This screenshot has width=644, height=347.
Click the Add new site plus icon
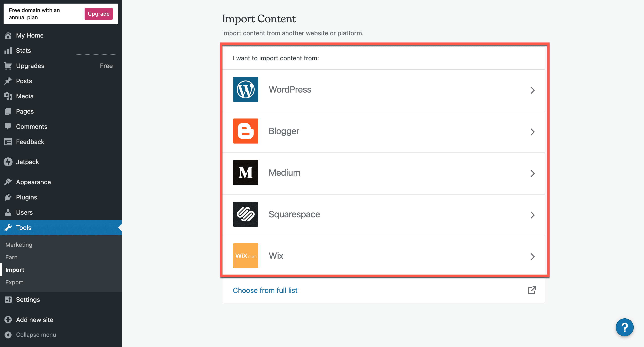click(8, 320)
